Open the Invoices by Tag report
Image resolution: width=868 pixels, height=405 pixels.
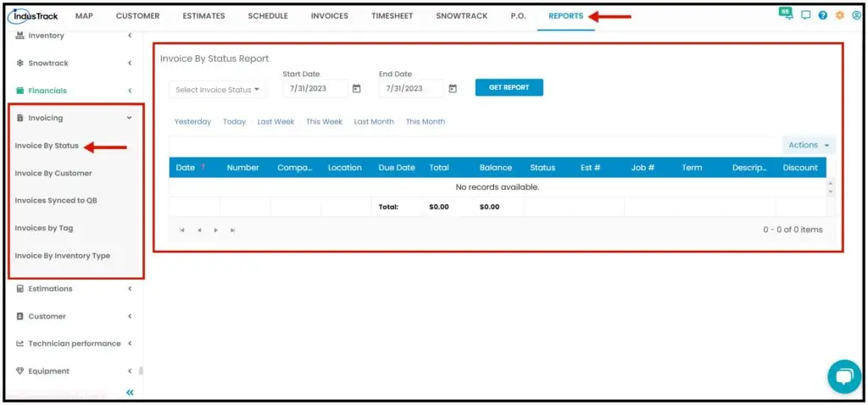pos(44,228)
